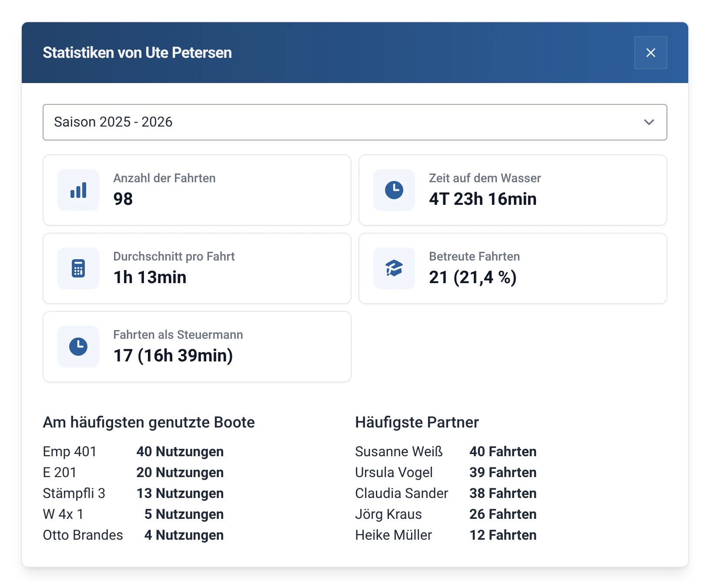Select the boat name Emp 401

click(70, 451)
